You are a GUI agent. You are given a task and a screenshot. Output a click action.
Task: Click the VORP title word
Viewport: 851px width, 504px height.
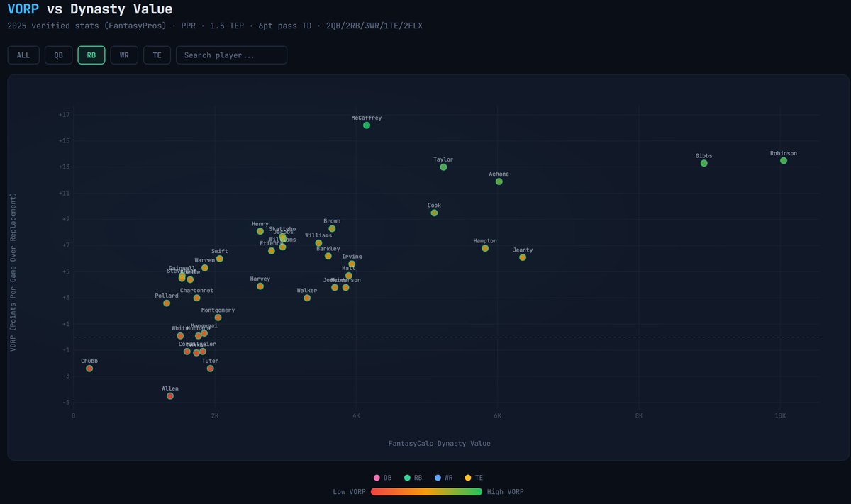24,9
